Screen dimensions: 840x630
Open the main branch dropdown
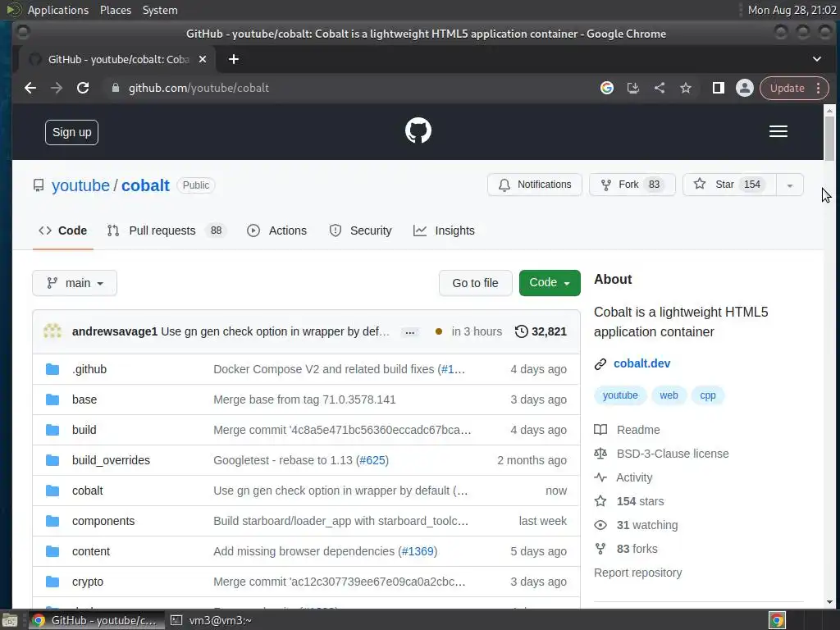point(75,283)
